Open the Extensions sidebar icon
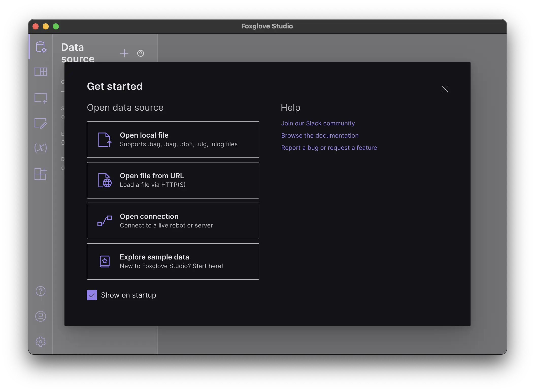Viewport: 535px width, 392px height. (x=41, y=174)
